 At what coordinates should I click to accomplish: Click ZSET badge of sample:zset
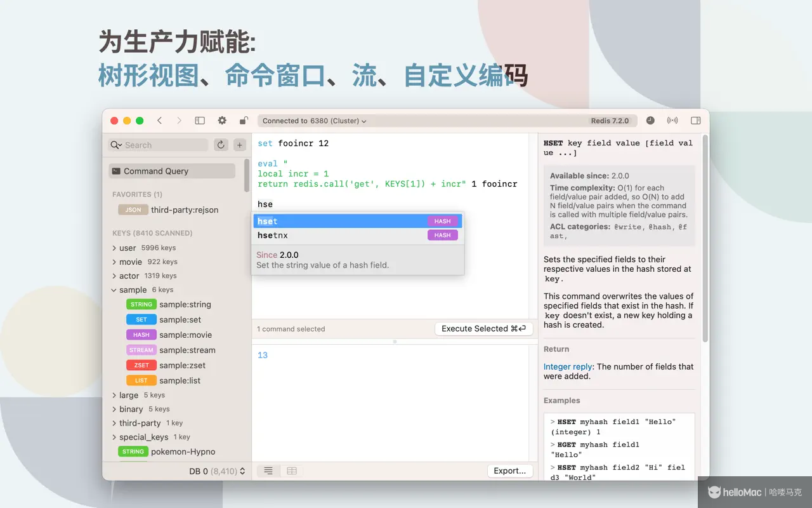(141, 365)
